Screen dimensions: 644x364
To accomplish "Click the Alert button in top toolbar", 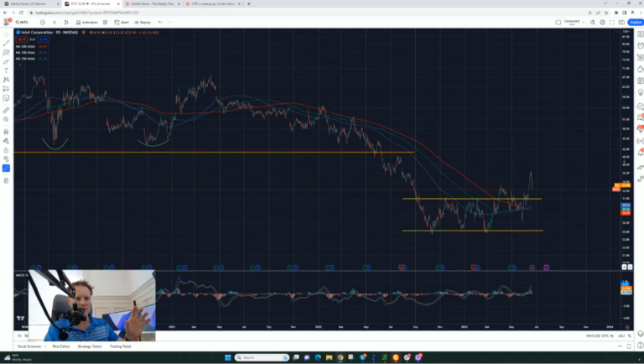I will coord(124,22).
